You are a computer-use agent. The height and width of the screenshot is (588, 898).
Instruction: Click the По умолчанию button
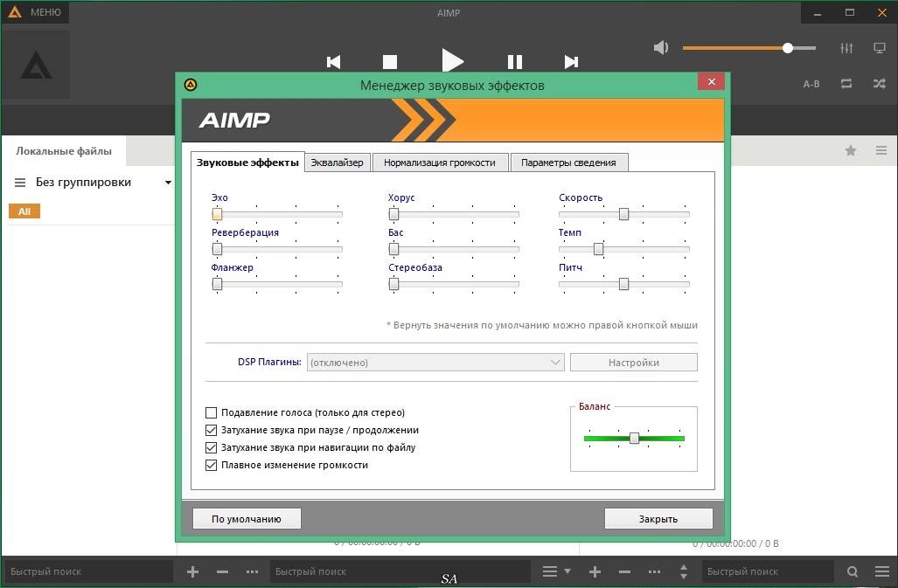(x=247, y=519)
